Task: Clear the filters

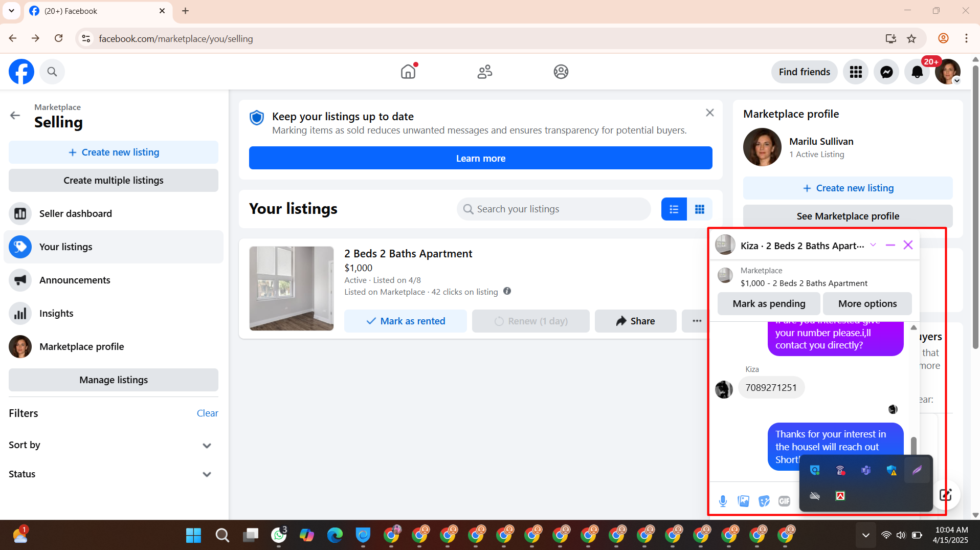Action: point(207,413)
